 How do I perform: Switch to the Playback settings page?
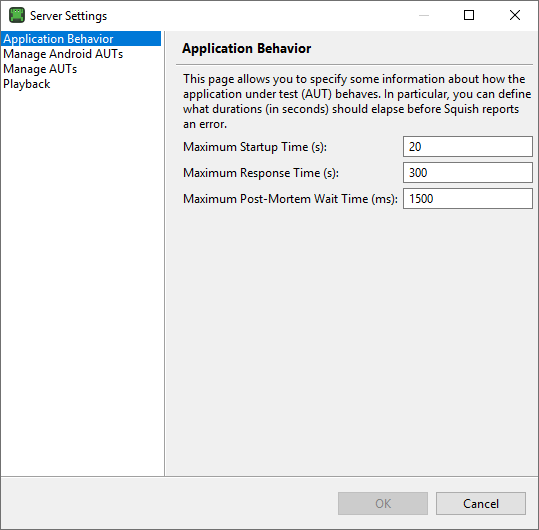26,84
